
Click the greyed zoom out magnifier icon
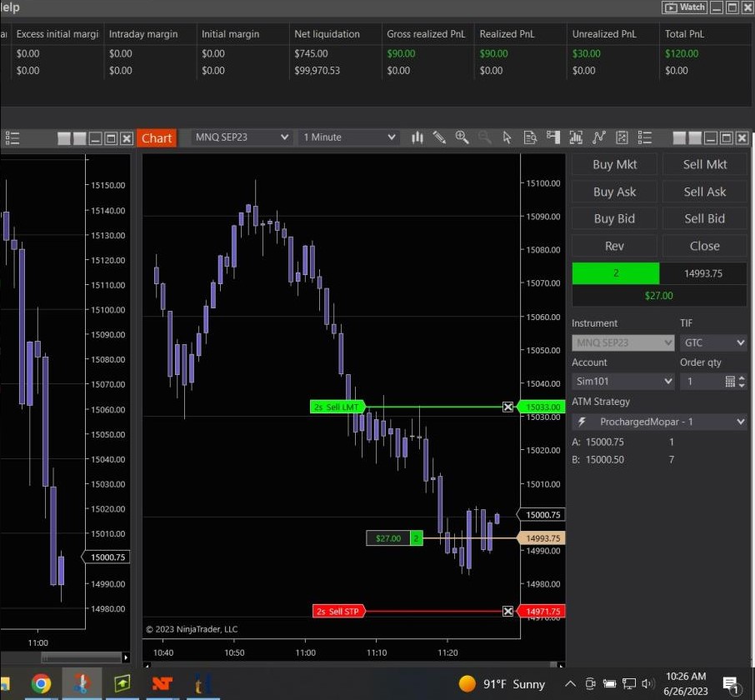click(x=484, y=137)
